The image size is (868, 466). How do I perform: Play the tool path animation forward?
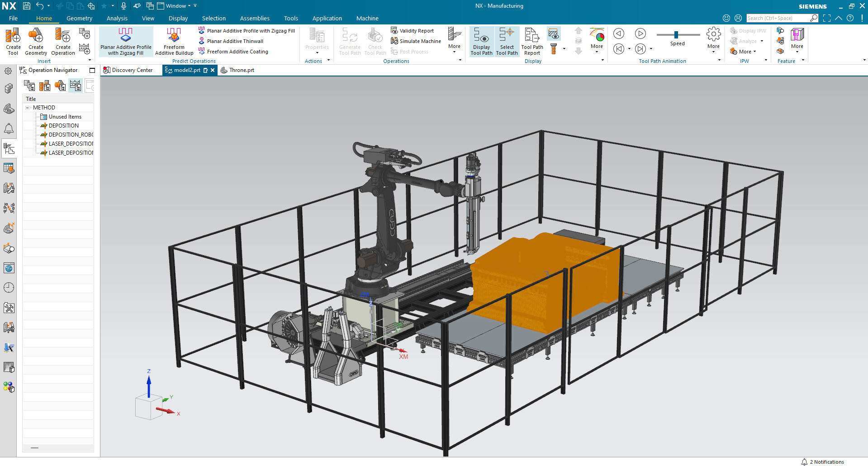(640, 33)
